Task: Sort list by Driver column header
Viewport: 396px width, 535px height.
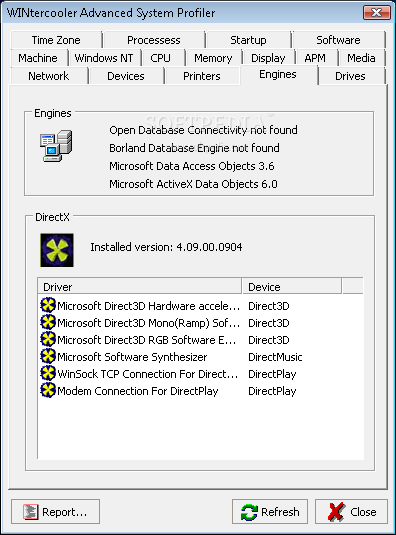Action: coord(140,286)
